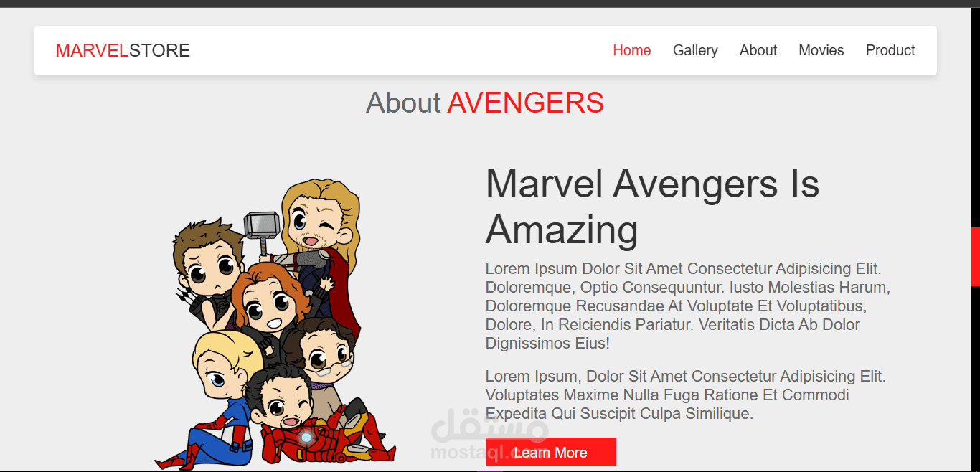Click the red scrollbar thumb
The height and width of the screenshot is (472, 980).
pyautogui.click(x=975, y=257)
